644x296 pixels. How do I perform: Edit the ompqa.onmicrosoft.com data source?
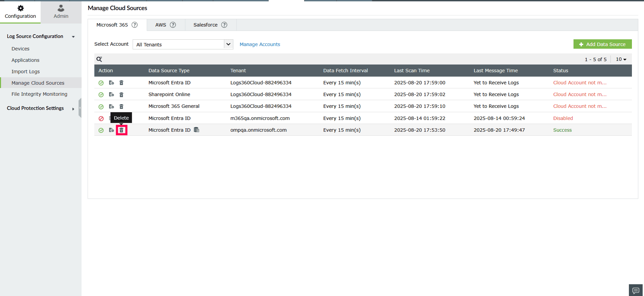(x=111, y=130)
